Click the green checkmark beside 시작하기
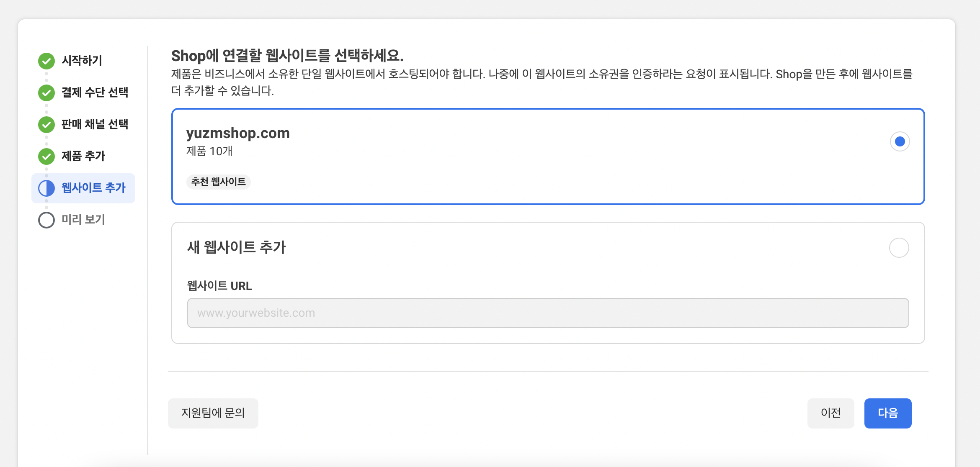Image resolution: width=980 pixels, height=467 pixels. 46,61
